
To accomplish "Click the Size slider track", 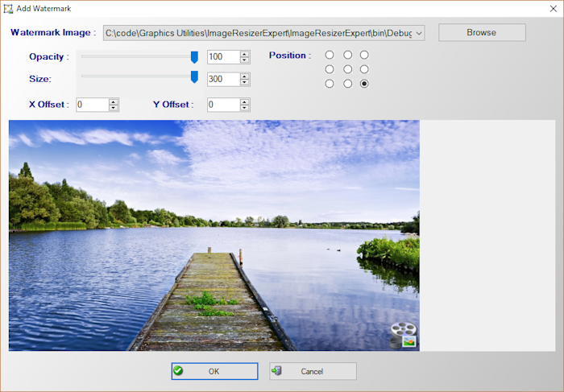I will pos(138,76).
